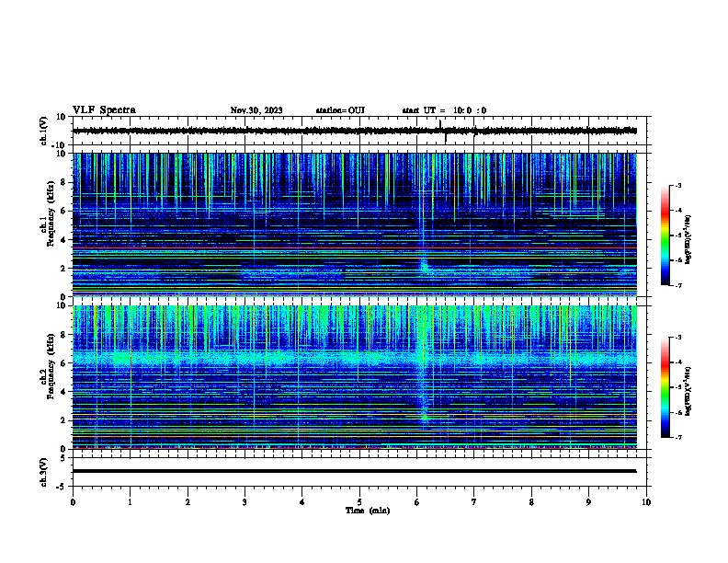Click the "station=OUI" header label

[x=340, y=110]
